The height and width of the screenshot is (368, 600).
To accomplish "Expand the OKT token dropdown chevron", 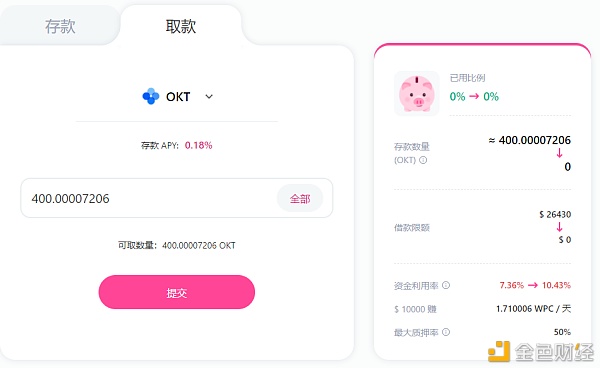I will pyautogui.click(x=209, y=96).
